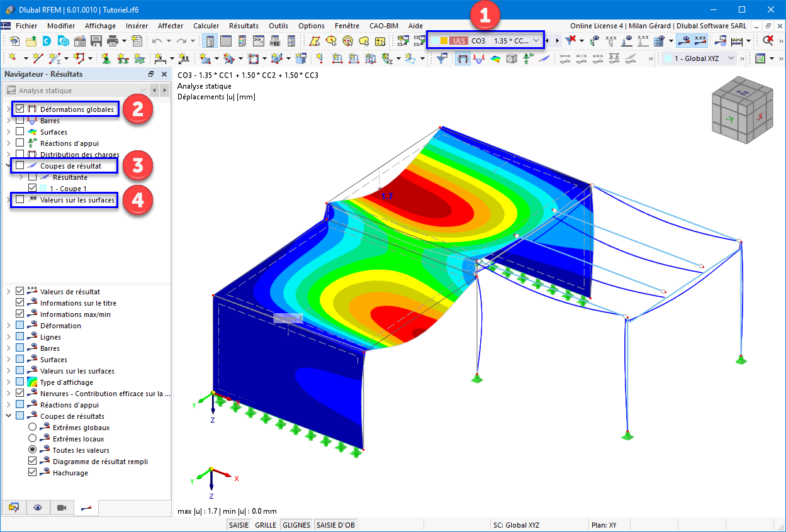Check the Barres results checkbox
The width and height of the screenshot is (786, 532).
pyautogui.click(x=20, y=121)
